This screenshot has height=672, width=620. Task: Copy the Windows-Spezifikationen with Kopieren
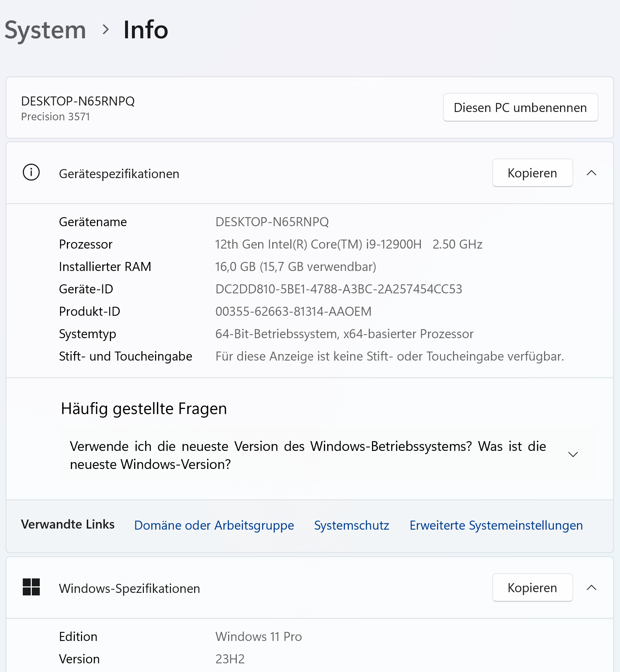pyautogui.click(x=533, y=588)
